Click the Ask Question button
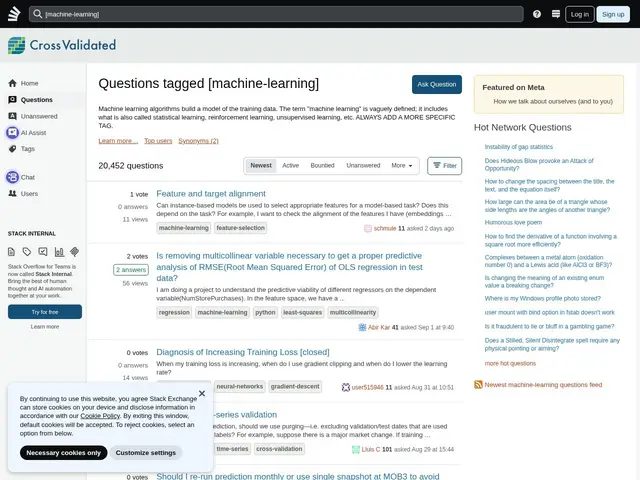The height and width of the screenshot is (480, 640). point(437,84)
